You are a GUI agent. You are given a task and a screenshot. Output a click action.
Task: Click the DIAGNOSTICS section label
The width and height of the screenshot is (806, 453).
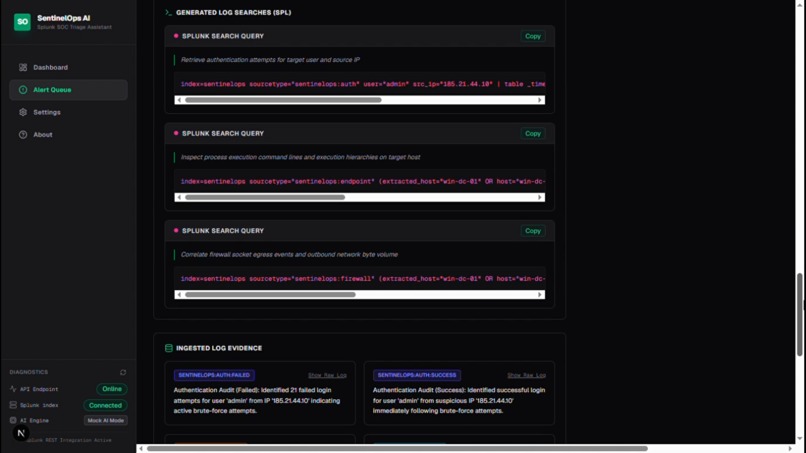point(29,372)
